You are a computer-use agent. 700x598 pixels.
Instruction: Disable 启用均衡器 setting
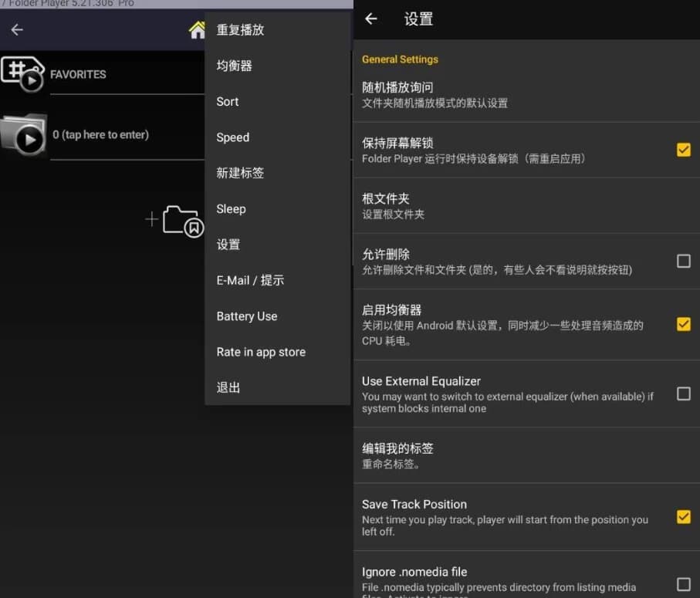683,324
